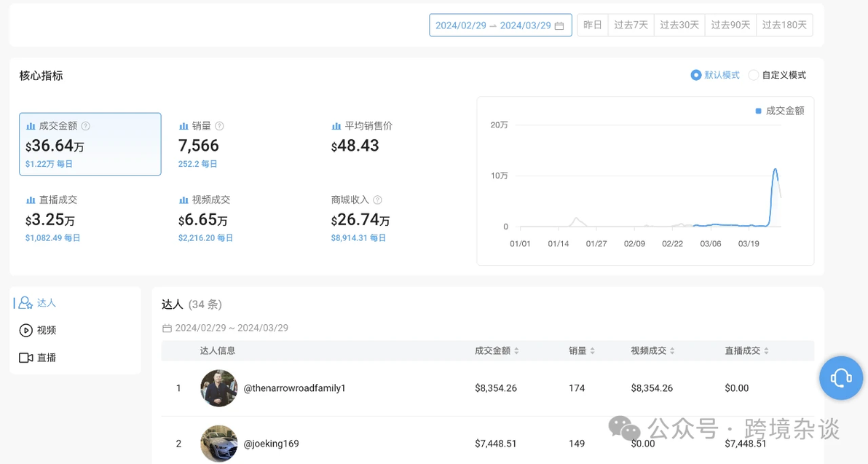
Task: Open the 直播 sidebar tab
Action: coord(75,358)
